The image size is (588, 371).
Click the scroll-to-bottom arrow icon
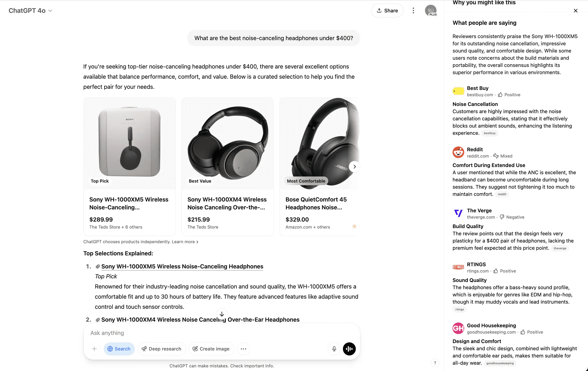(222, 314)
